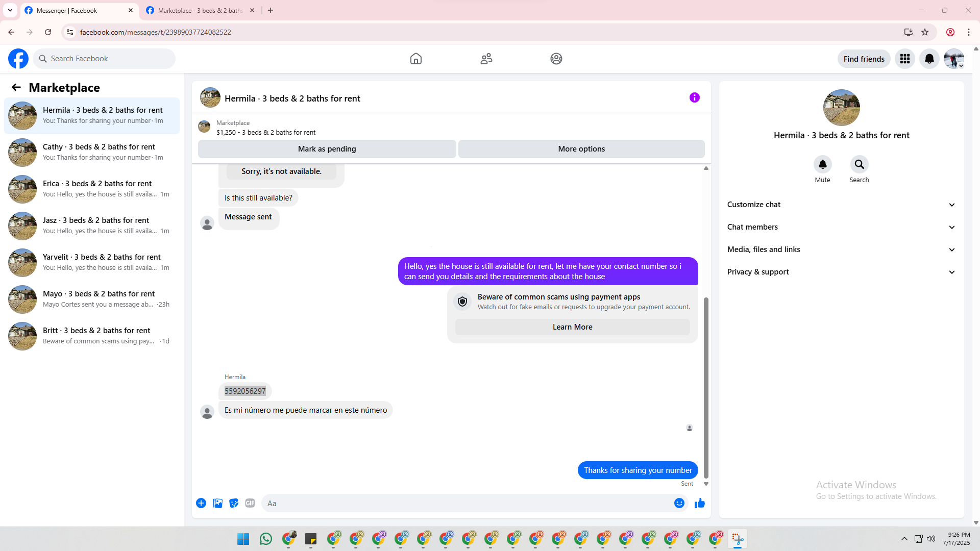Screen dimensions: 980x551
Task: Click More options button
Action: click(x=581, y=149)
